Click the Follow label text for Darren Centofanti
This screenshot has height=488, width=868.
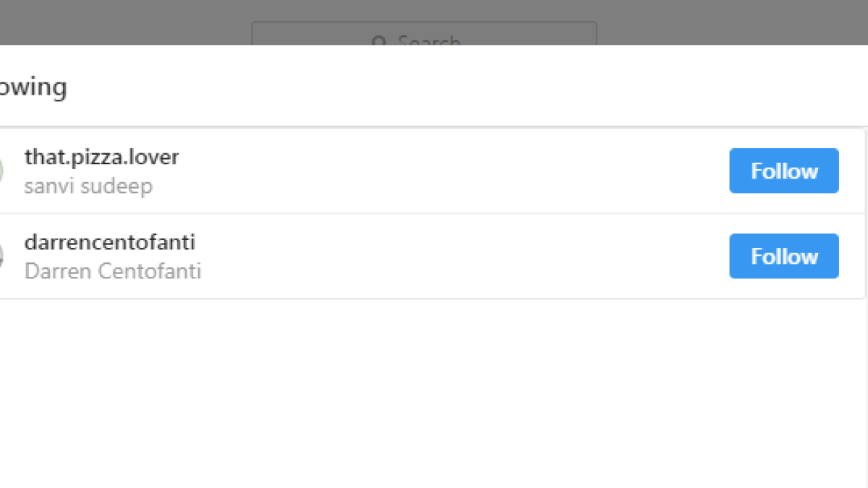click(784, 257)
